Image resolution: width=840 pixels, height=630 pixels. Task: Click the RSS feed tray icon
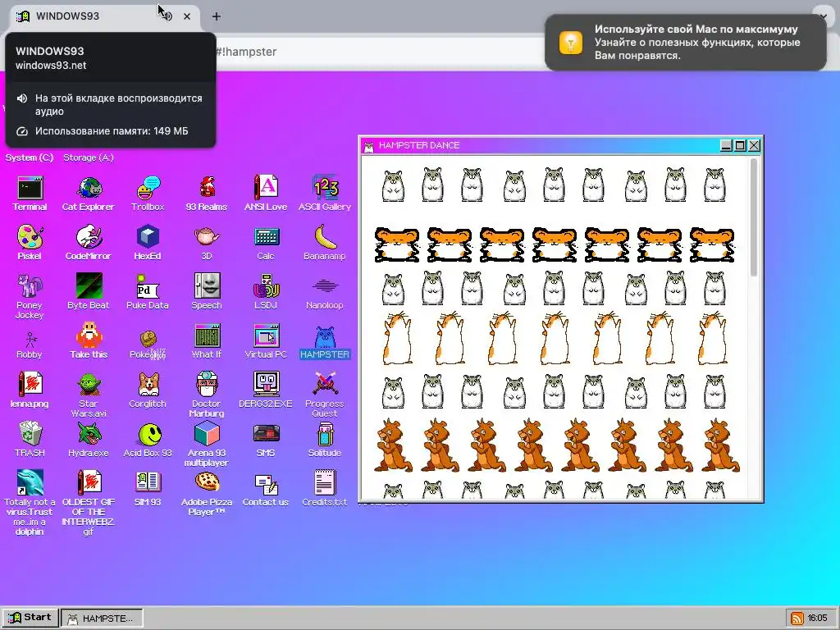click(x=797, y=619)
